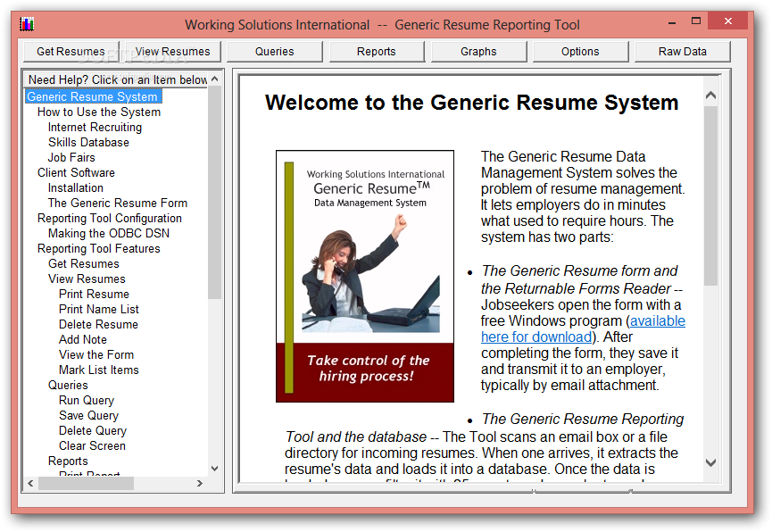Click help tree scroll right arrow

point(199,483)
